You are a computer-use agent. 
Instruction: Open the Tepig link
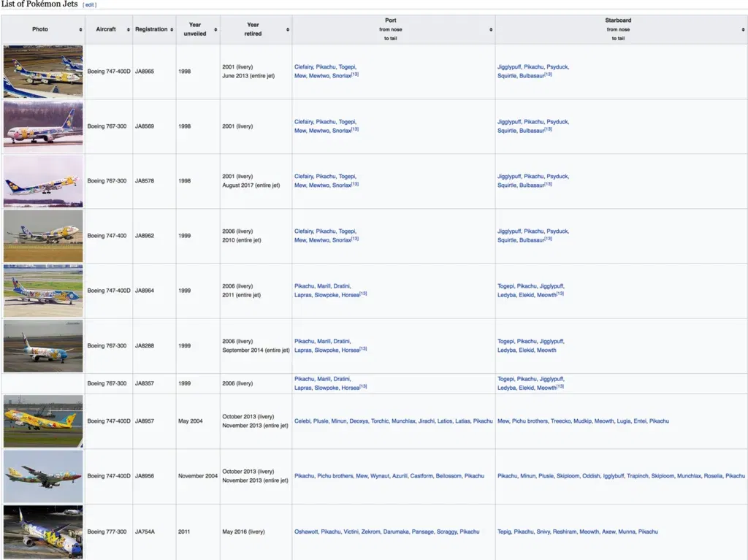pyautogui.click(x=504, y=532)
